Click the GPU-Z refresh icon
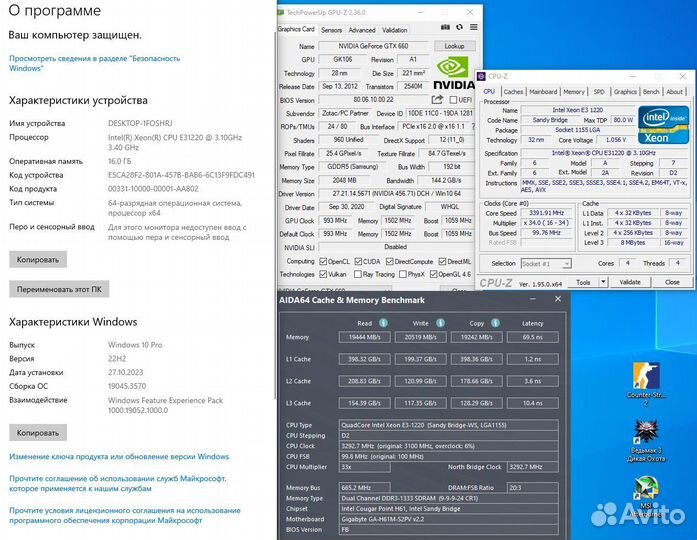Screen dimensions: 697x540 pos(460,27)
